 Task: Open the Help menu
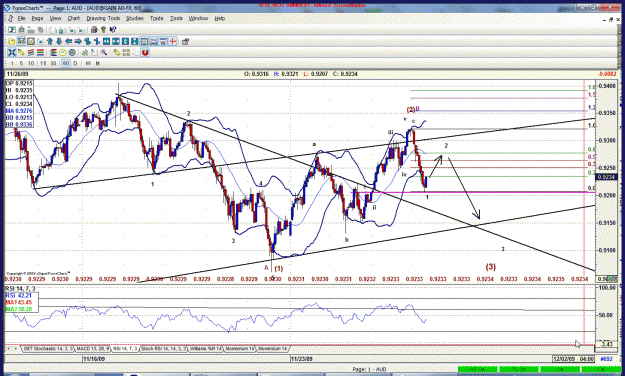[220, 18]
